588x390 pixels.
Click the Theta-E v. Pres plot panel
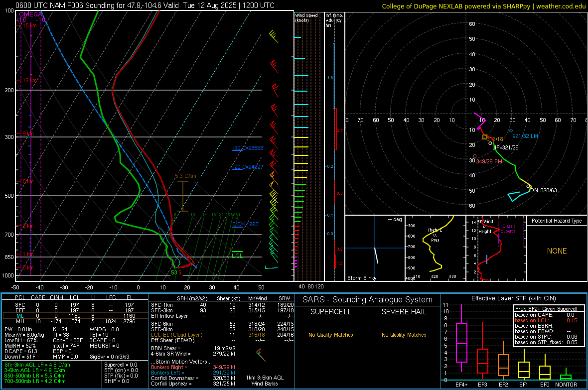pyautogui.click(x=436, y=248)
